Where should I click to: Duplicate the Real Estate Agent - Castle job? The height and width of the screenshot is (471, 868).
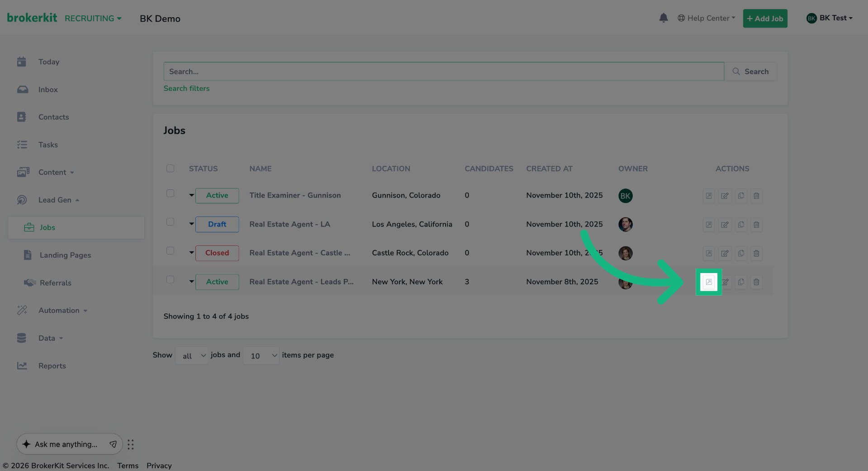pyautogui.click(x=740, y=254)
